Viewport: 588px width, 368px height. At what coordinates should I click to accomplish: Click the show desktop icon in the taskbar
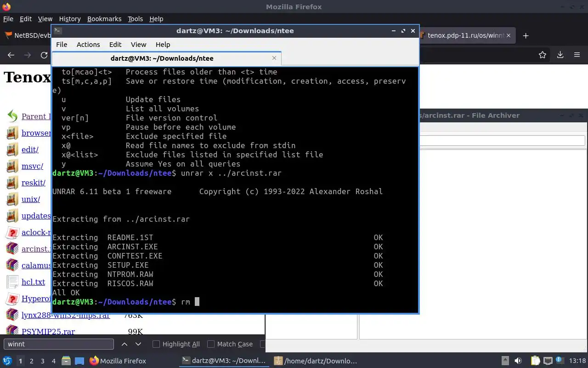[79, 361]
